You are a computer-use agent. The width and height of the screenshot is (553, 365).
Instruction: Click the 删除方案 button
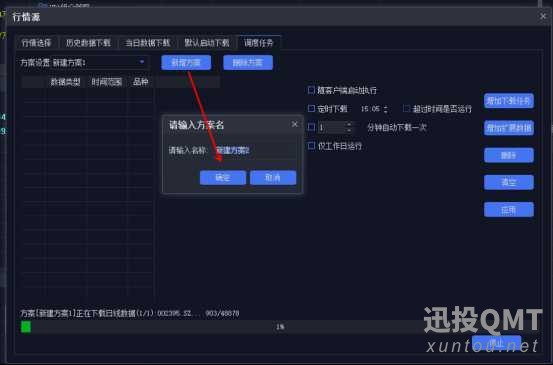tap(248, 63)
